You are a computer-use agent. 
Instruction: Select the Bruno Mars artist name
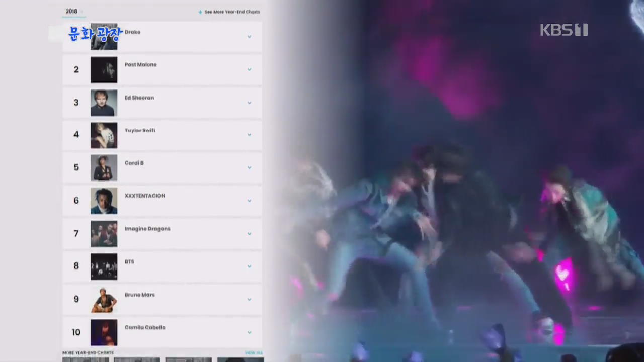(x=140, y=295)
